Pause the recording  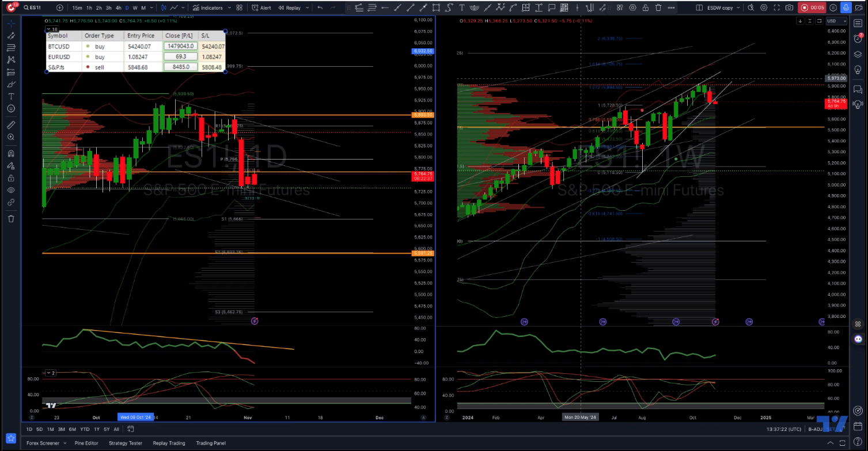[833, 7]
